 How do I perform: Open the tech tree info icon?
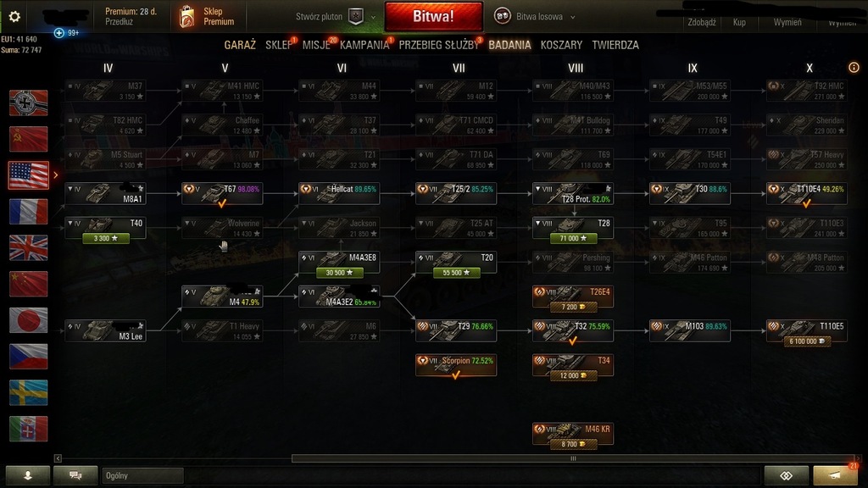854,68
